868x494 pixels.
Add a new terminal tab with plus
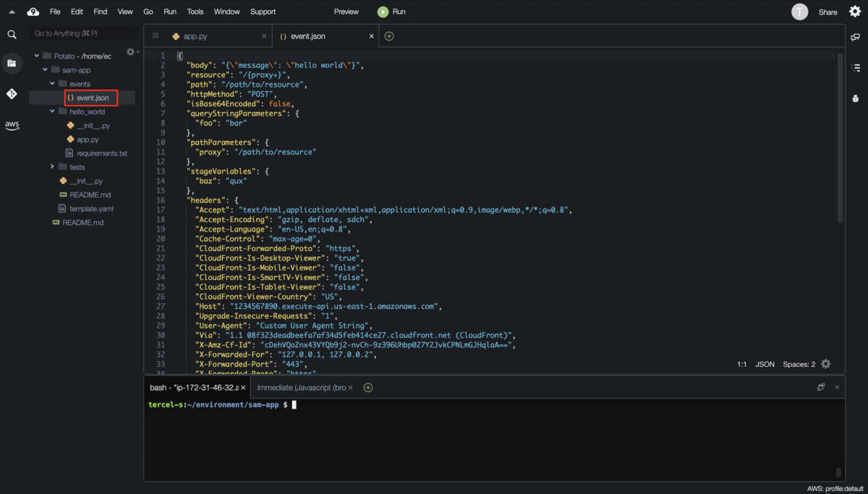pyautogui.click(x=368, y=388)
